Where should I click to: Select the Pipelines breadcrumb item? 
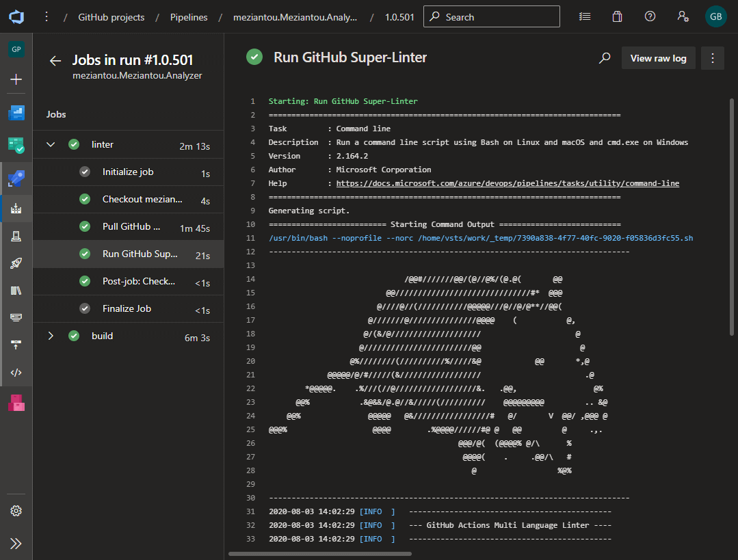(x=189, y=17)
